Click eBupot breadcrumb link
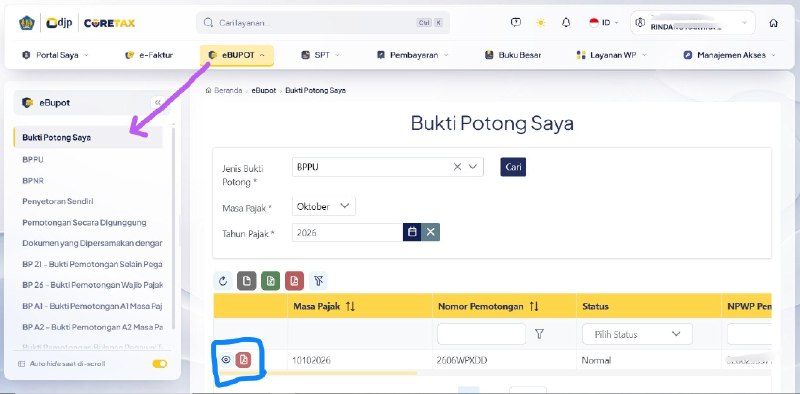 point(263,90)
